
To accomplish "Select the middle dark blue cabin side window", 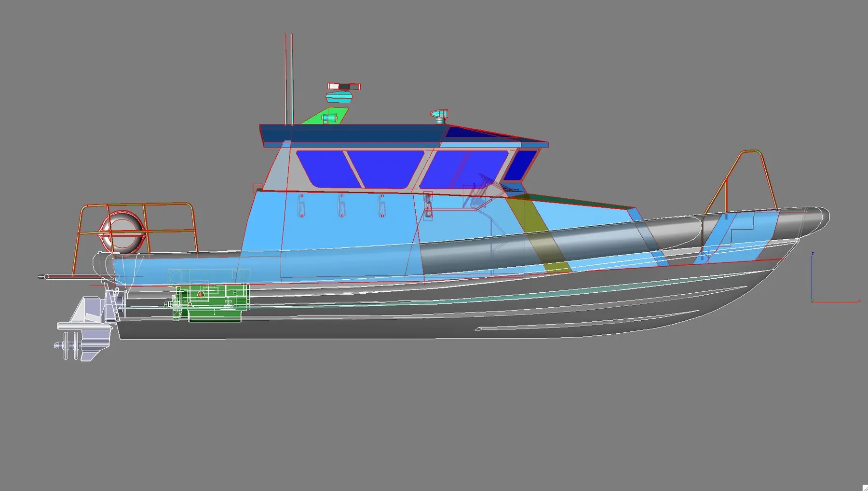I will (386, 169).
